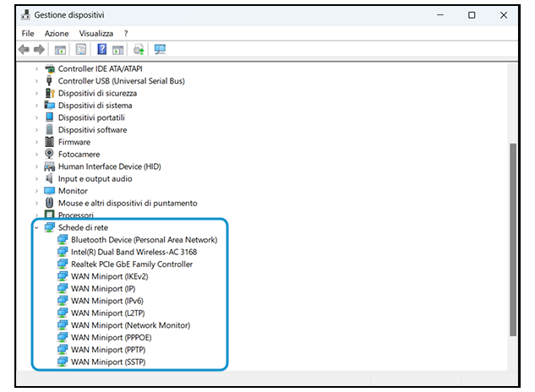Collapse the Schede di rete chevron
Image resolution: width=535 pixels, height=392 pixels.
(x=37, y=227)
